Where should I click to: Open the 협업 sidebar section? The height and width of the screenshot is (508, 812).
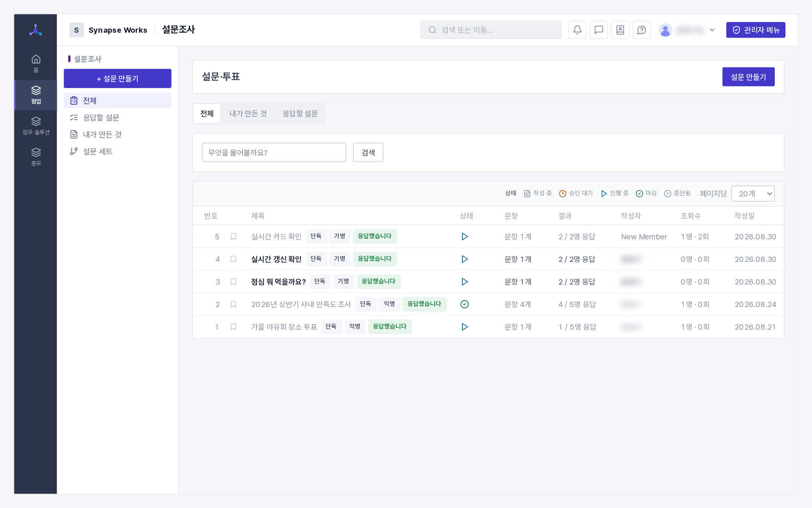36,95
